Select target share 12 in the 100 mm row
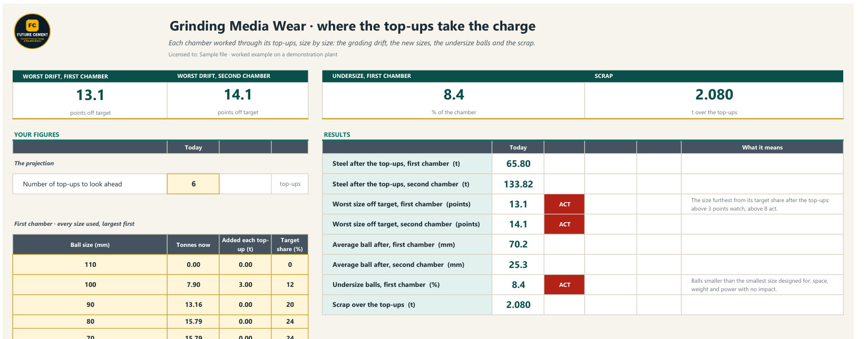Image resolution: width=868 pixels, height=339 pixels. [290, 285]
